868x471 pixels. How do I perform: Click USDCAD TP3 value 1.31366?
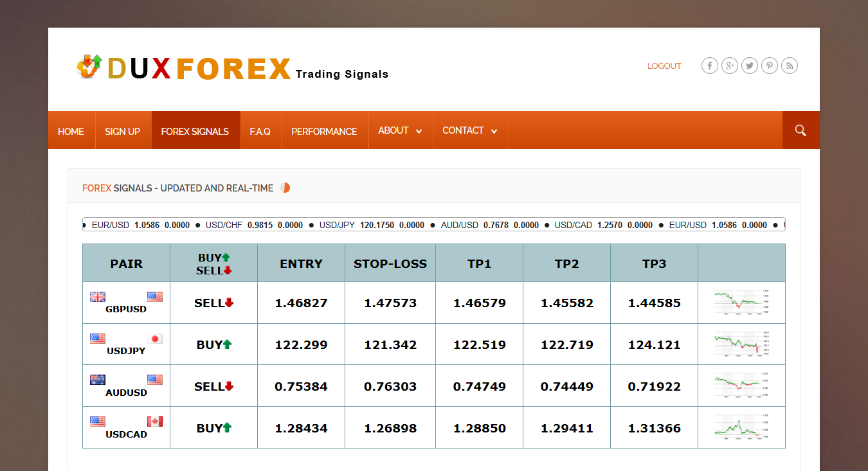point(655,429)
